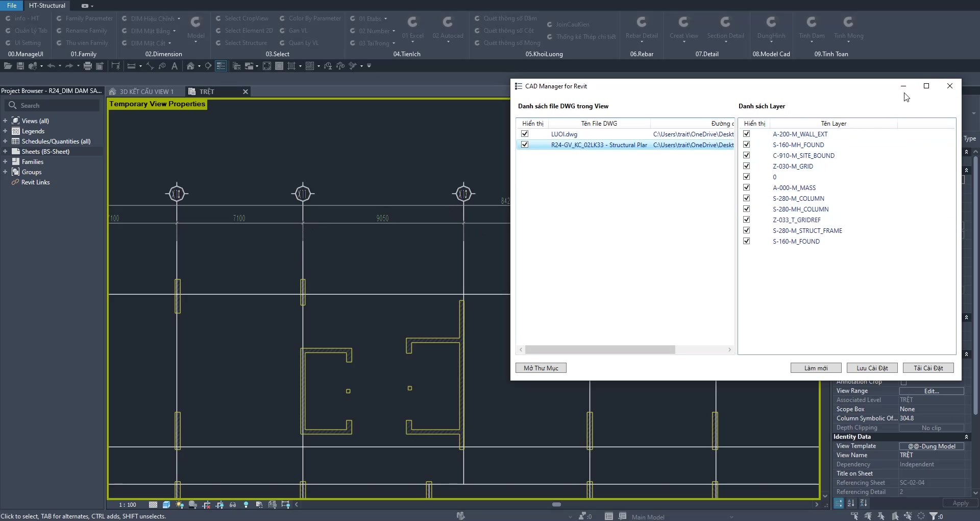Click Mở Thư Mục button
This screenshot has width=980, height=521.
tap(541, 368)
